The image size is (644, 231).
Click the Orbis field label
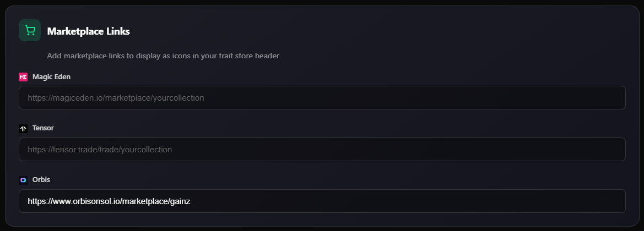click(x=41, y=179)
